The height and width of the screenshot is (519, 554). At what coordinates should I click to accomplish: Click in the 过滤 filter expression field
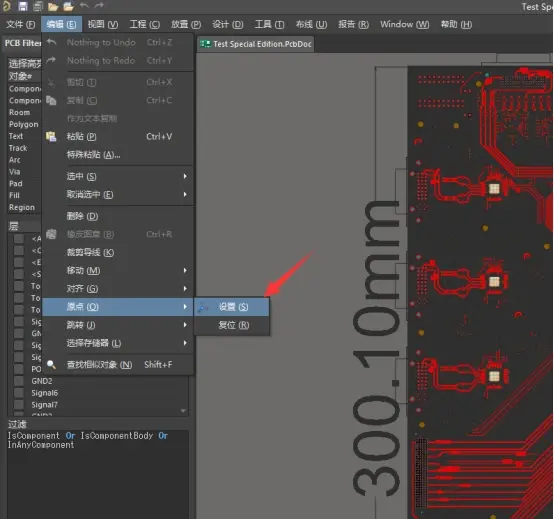click(x=98, y=474)
